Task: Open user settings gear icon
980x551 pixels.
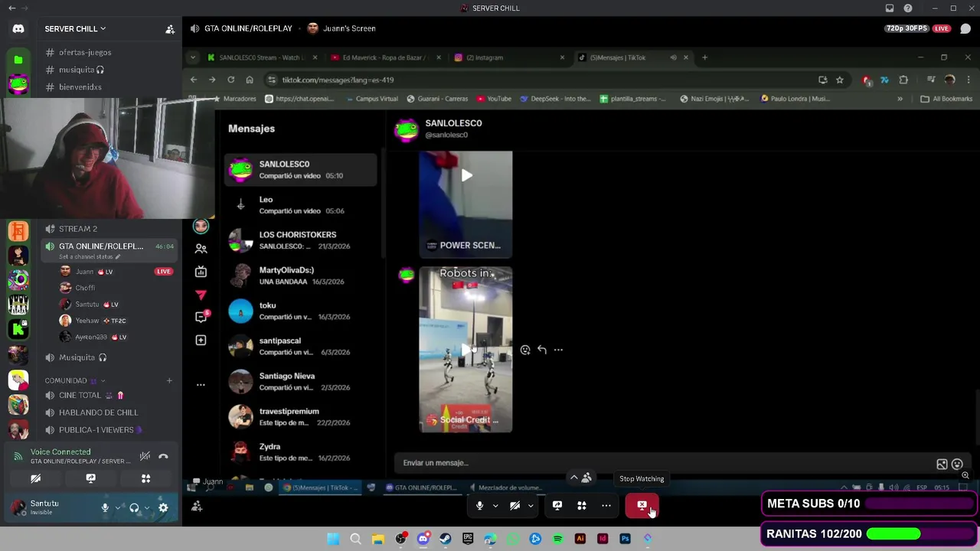Action: click(163, 507)
